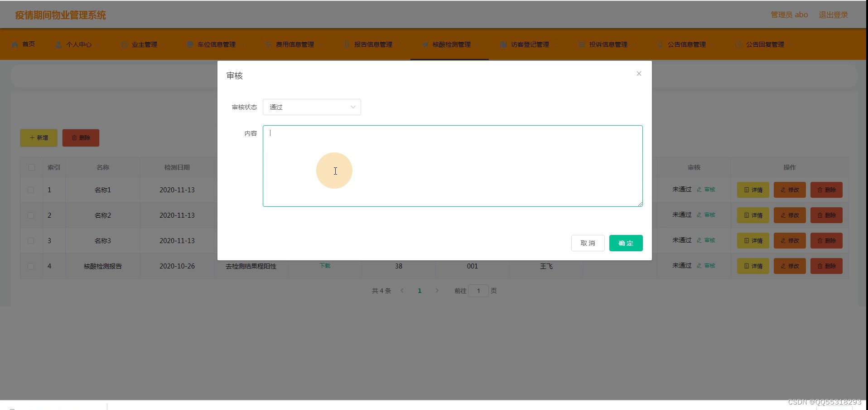Image resolution: width=868 pixels, height=410 pixels.
Task: Click 管理员 abo user label
Action: (x=789, y=15)
